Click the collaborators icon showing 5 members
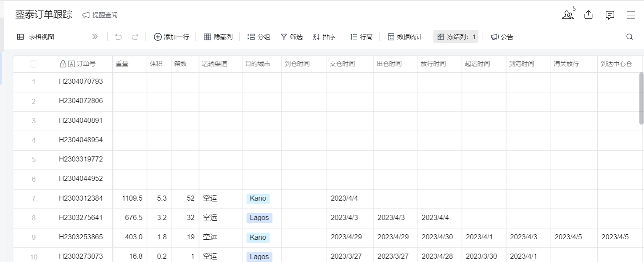644x262 pixels. (x=567, y=15)
